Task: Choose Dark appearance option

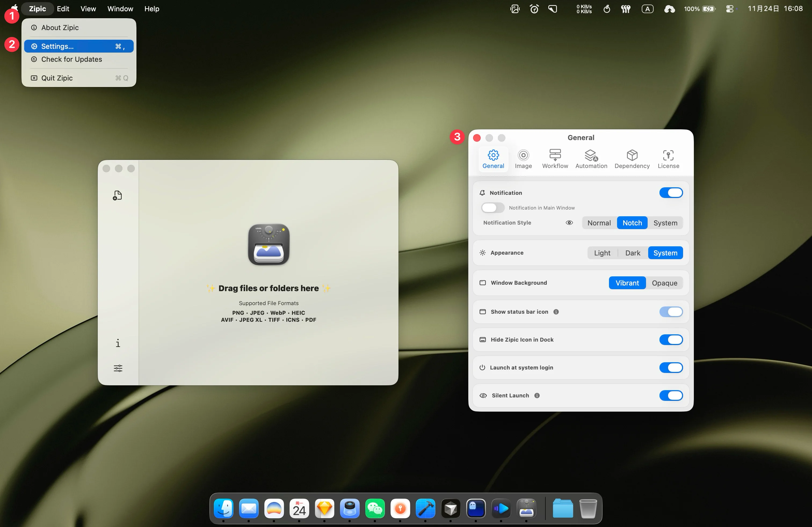Action: tap(632, 253)
